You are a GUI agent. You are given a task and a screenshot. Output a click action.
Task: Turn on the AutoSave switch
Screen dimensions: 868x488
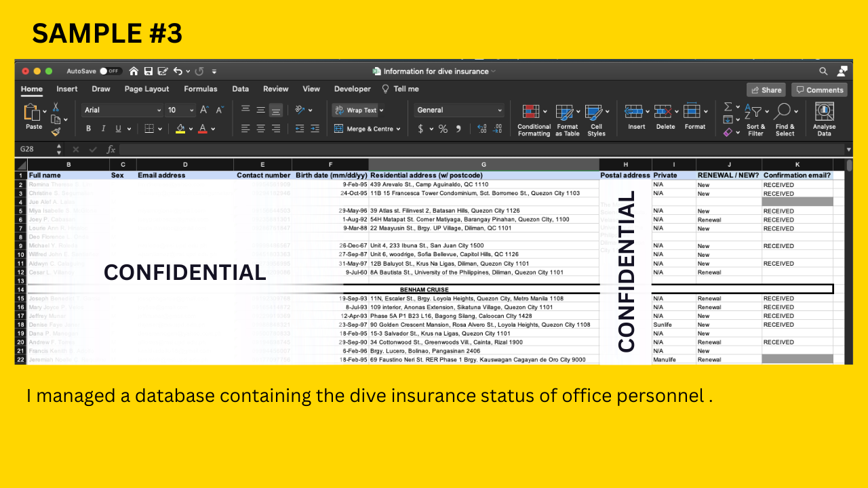pos(110,71)
